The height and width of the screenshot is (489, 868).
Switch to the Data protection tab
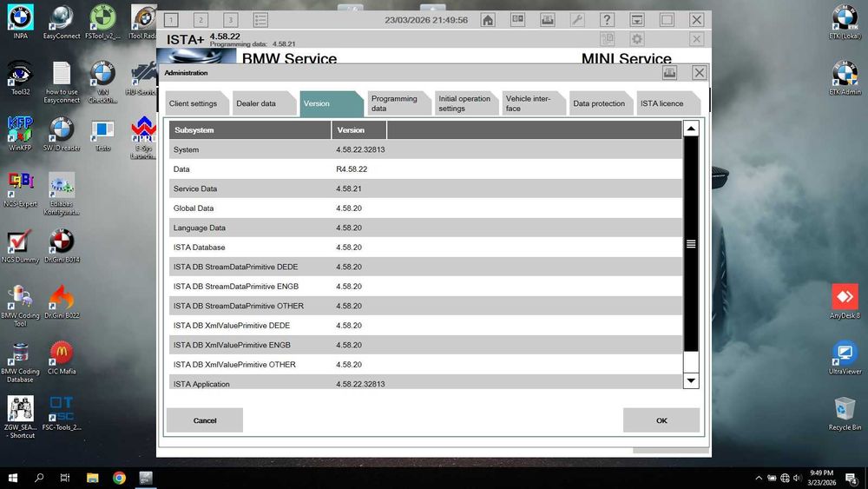click(x=602, y=103)
